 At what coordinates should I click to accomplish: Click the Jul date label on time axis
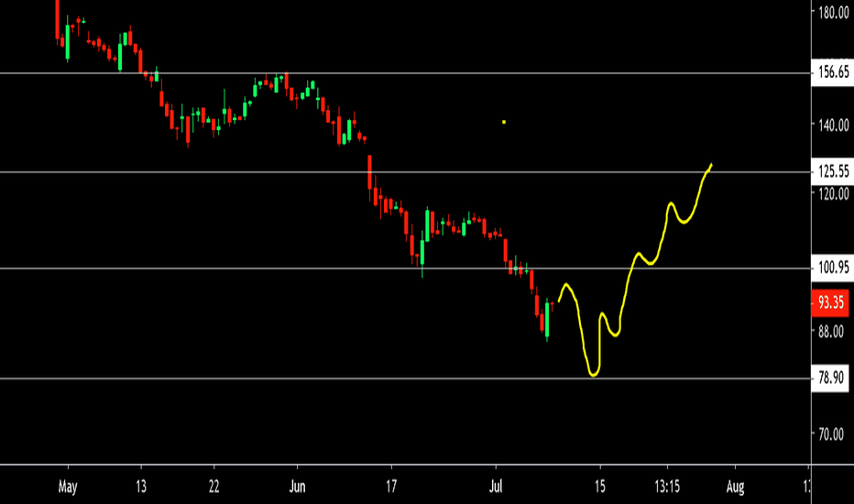click(x=496, y=486)
